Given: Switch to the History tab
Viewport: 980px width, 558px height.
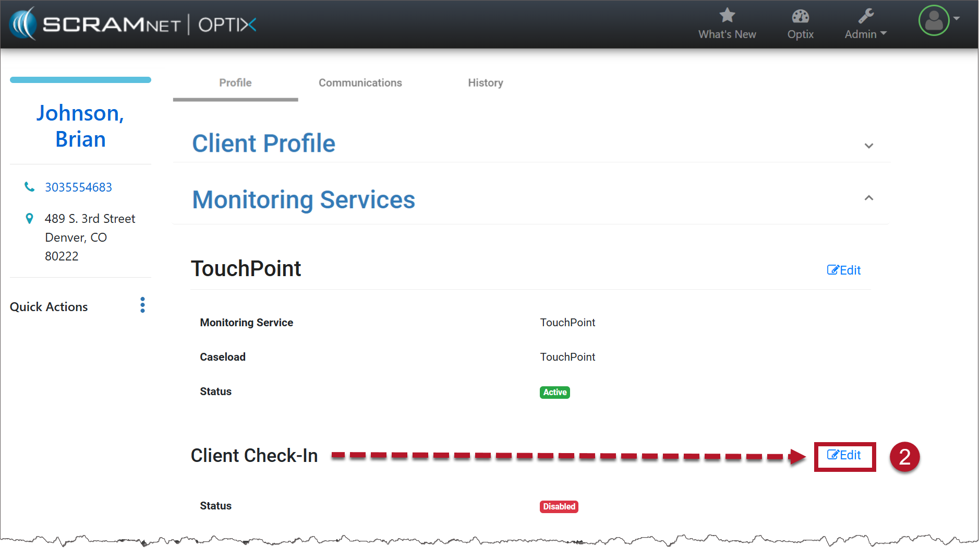Looking at the screenshot, I should point(485,82).
